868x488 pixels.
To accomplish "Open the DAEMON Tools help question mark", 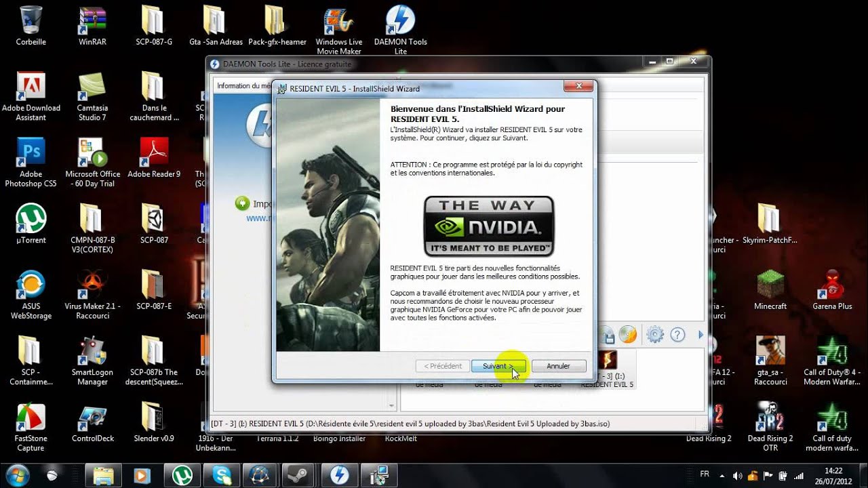I will point(677,334).
